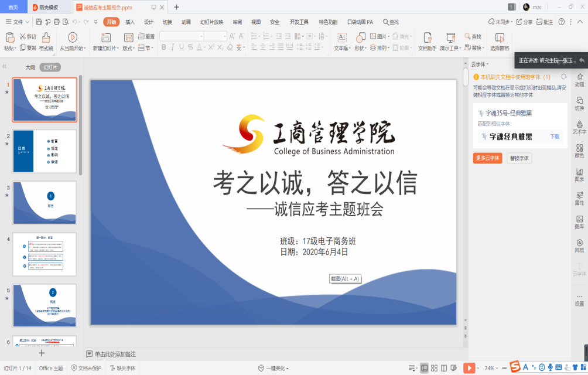Viewport: 588px width, 375px height.
Task: Open the 74% zoom level dropdown
Action: click(x=491, y=368)
